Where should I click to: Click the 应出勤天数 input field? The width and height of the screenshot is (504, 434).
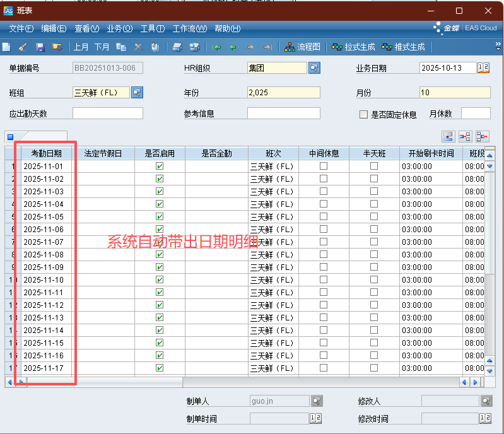pyautogui.click(x=107, y=114)
